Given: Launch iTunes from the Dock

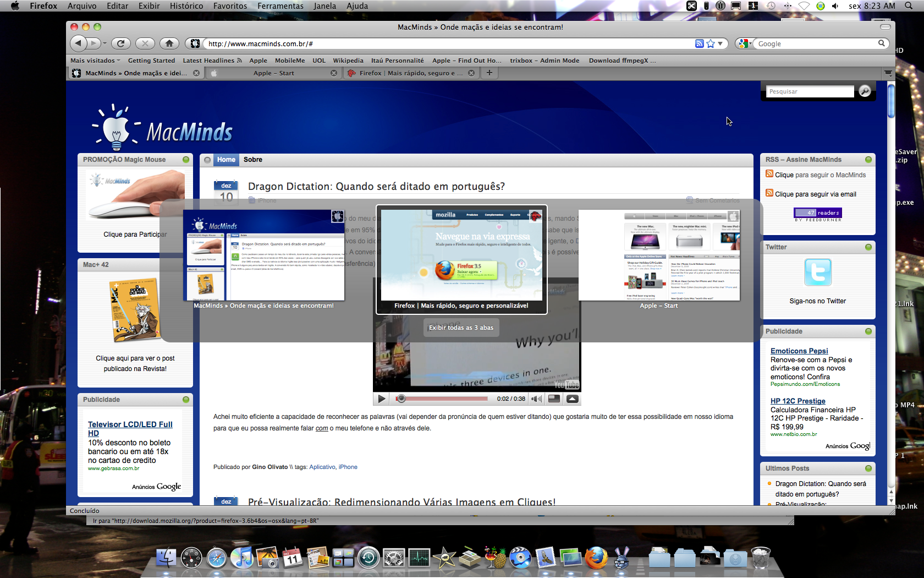Looking at the screenshot, I should (241, 558).
